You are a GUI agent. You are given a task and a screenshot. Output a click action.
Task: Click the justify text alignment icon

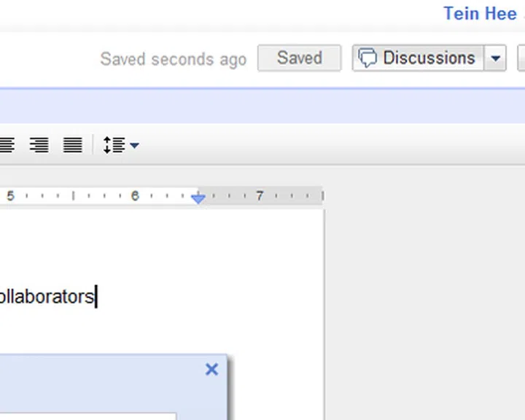[x=72, y=145]
